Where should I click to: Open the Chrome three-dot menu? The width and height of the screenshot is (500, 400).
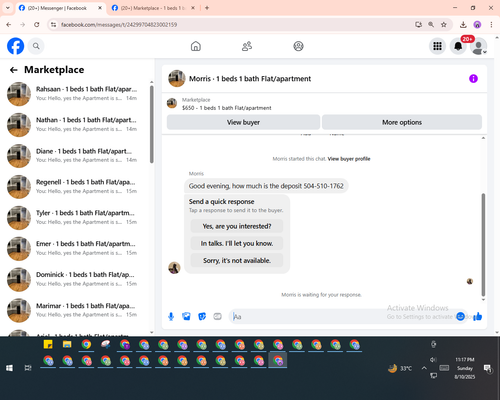491,24
